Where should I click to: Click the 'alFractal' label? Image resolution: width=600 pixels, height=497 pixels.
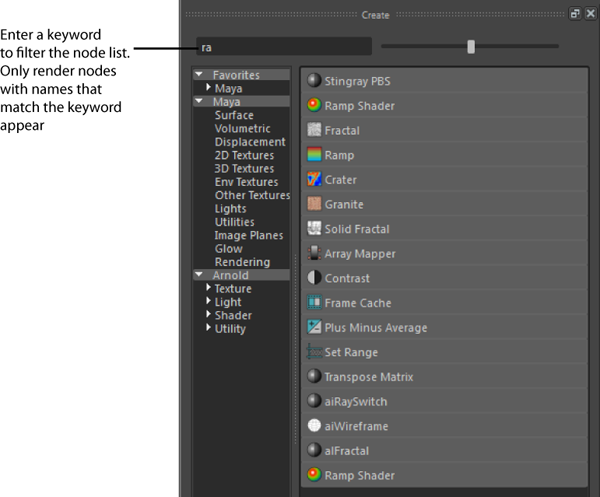pyautogui.click(x=347, y=451)
